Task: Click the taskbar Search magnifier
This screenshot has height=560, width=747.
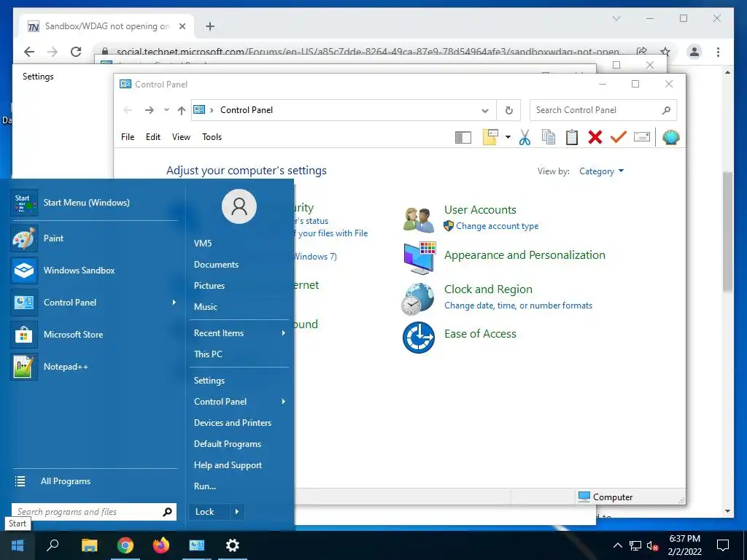Action: coord(53,545)
